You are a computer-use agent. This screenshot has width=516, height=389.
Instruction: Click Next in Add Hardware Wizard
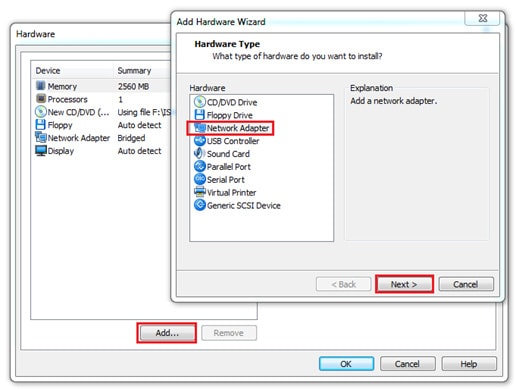coord(404,284)
